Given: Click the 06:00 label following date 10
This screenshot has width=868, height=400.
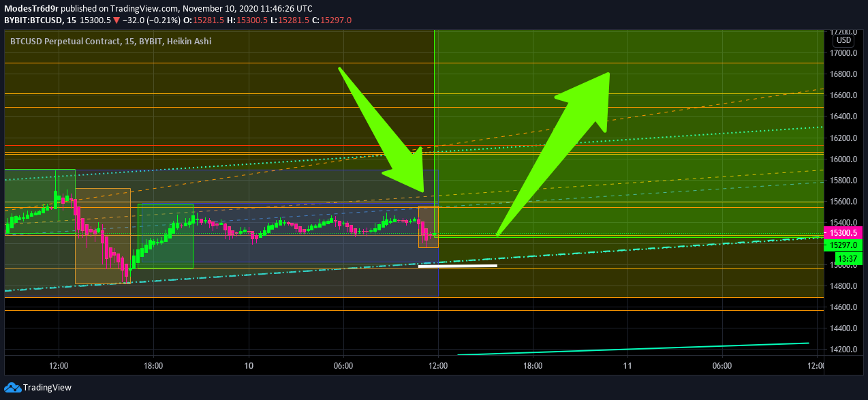Looking at the screenshot, I should pyautogui.click(x=343, y=366).
